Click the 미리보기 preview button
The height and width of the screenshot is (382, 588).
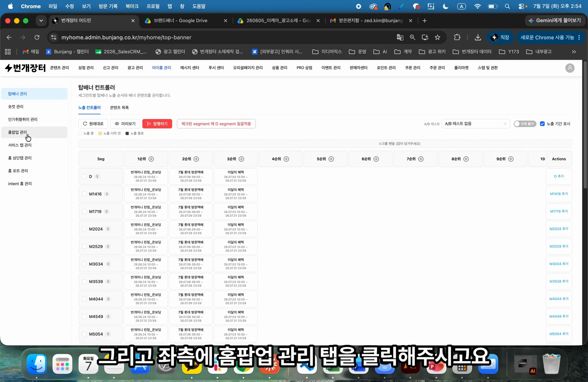coord(125,124)
